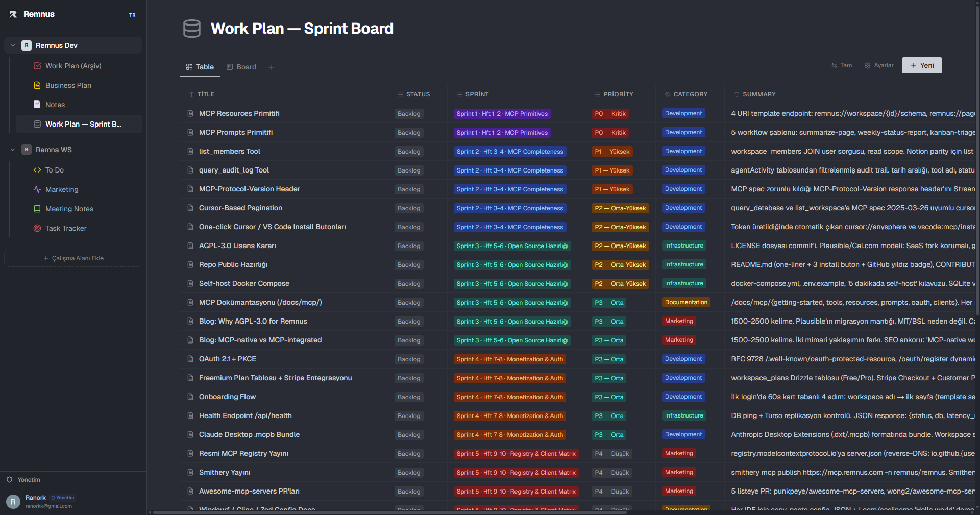The width and height of the screenshot is (980, 515).
Task: Click the Task Tracker target icon
Action: tap(37, 228)
